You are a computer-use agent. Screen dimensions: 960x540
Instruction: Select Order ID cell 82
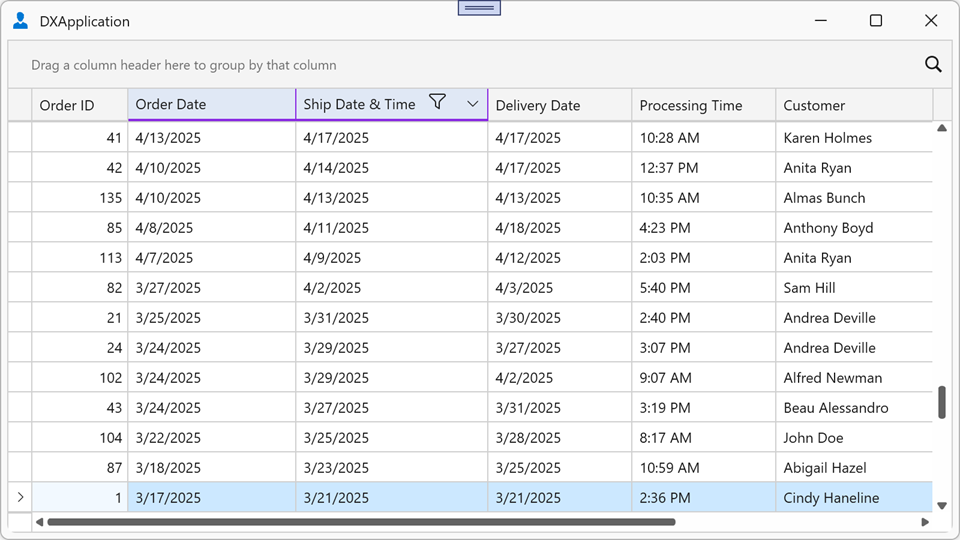(x=80, y=288)
